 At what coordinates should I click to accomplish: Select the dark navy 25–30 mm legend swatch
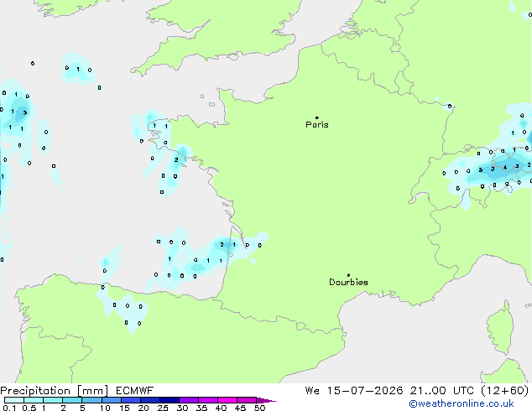point(170,400)
